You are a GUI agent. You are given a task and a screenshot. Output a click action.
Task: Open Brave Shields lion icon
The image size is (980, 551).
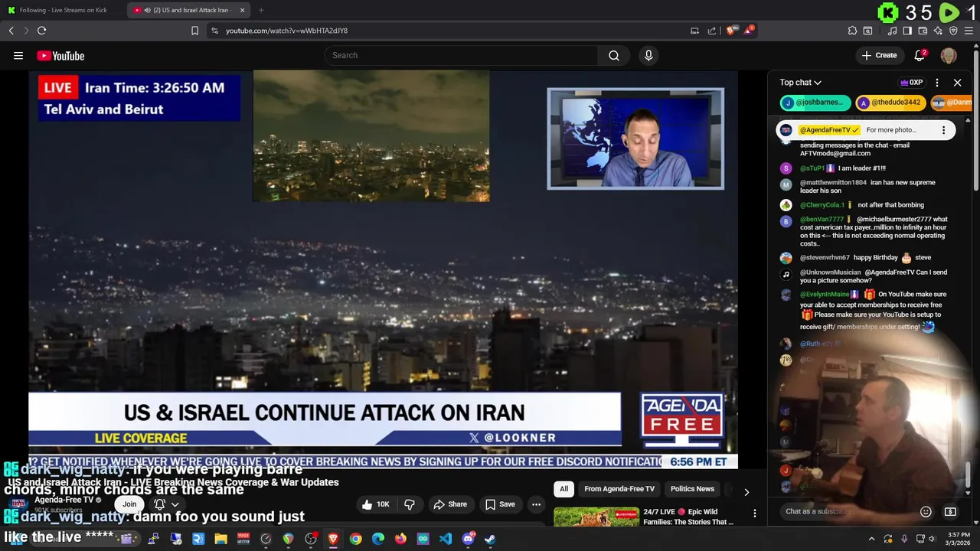[x=731, y=31]
